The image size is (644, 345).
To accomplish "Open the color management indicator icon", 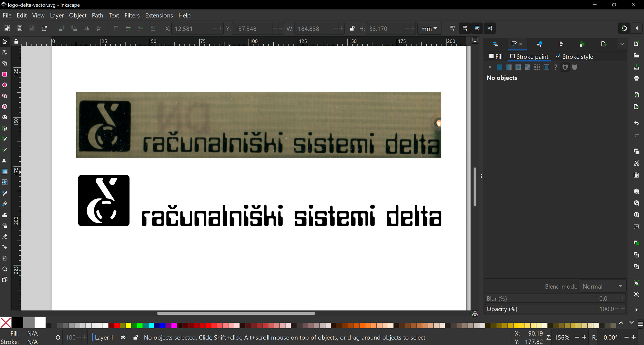I will tap(475, 314).
